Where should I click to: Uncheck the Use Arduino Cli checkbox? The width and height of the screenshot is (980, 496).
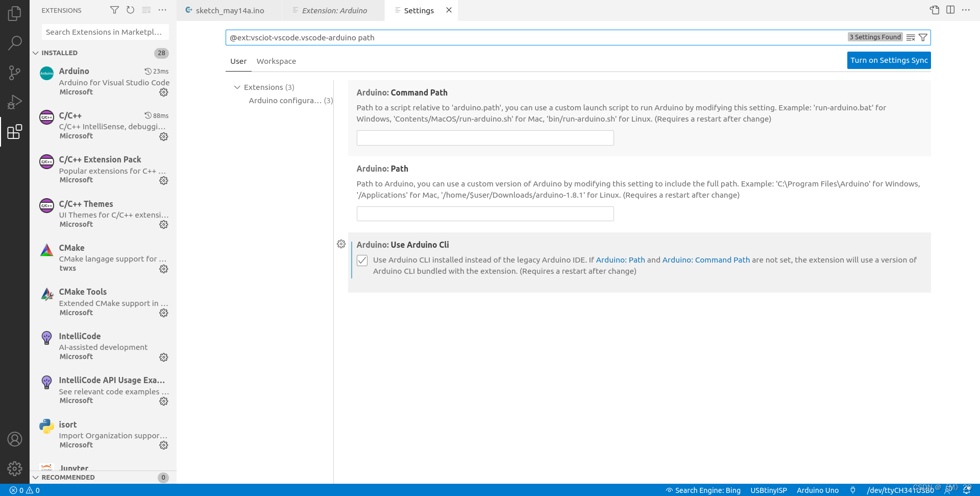[x=362, y=261]
